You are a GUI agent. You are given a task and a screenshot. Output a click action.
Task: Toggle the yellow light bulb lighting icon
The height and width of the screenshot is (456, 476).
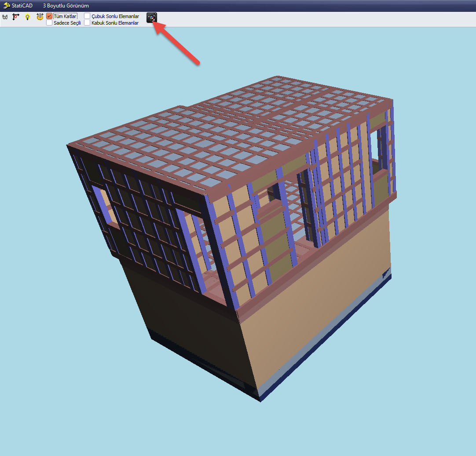point(27,17)
